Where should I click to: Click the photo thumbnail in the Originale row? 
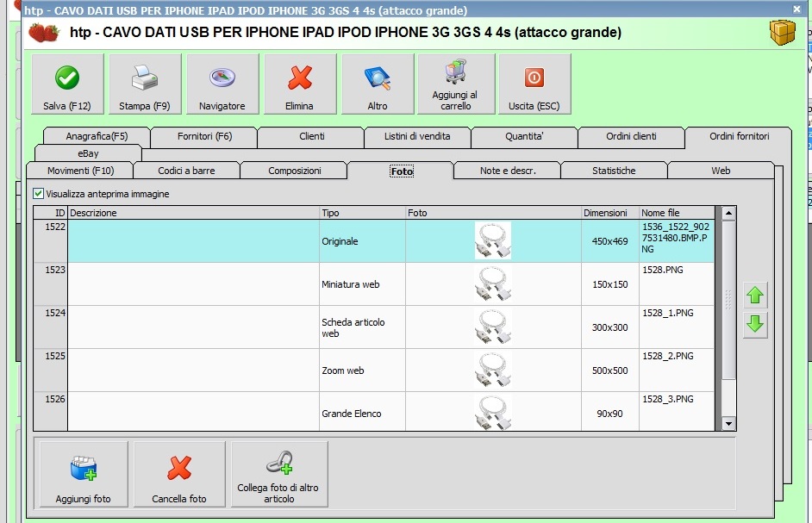coord(493,240)
